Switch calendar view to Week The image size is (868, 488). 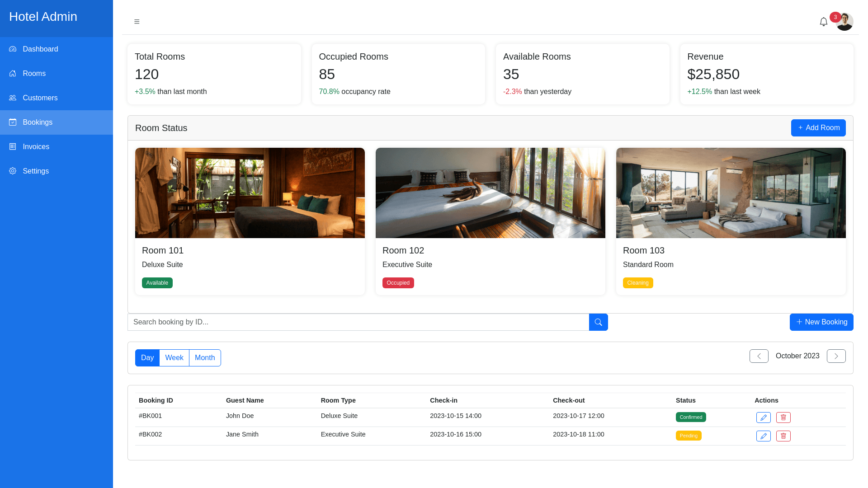coord(174,358)
